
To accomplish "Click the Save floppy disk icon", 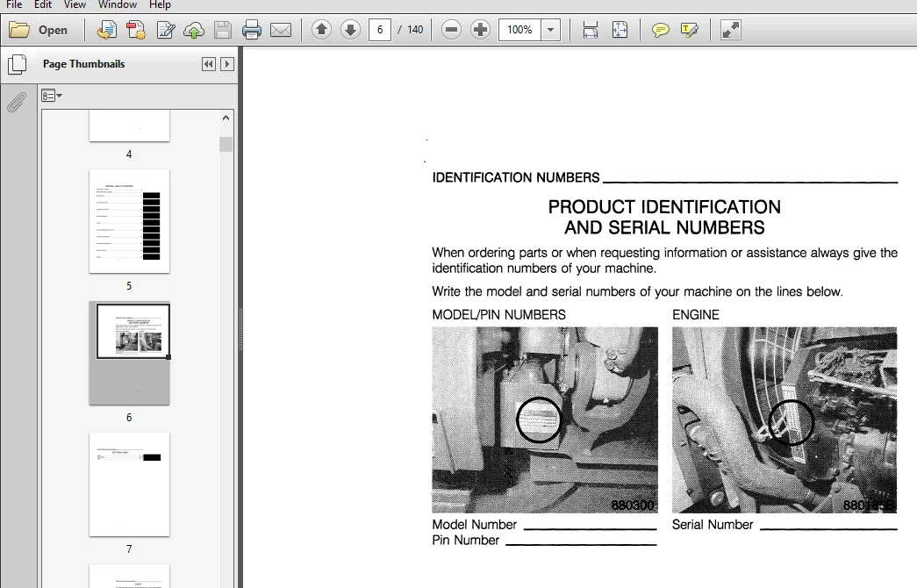I will (x=223, y=30).
